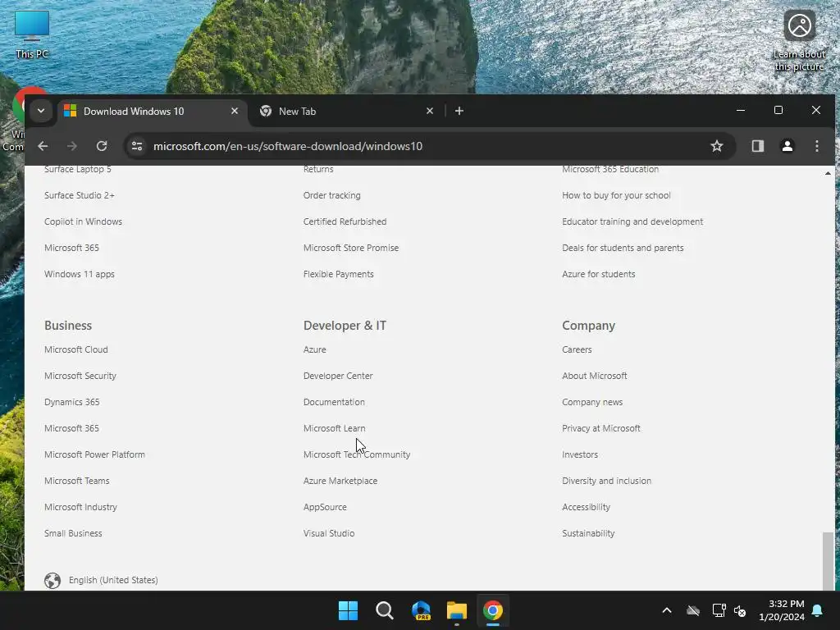Open Company news
Screen dimensions: 840x630
pos(592,402)
